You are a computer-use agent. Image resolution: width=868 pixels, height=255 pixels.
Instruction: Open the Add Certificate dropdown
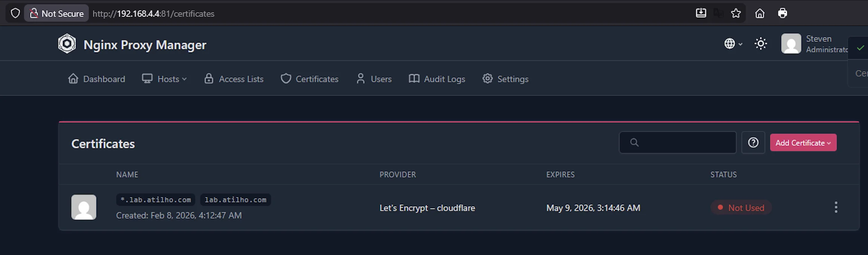(x=803, y=142)
